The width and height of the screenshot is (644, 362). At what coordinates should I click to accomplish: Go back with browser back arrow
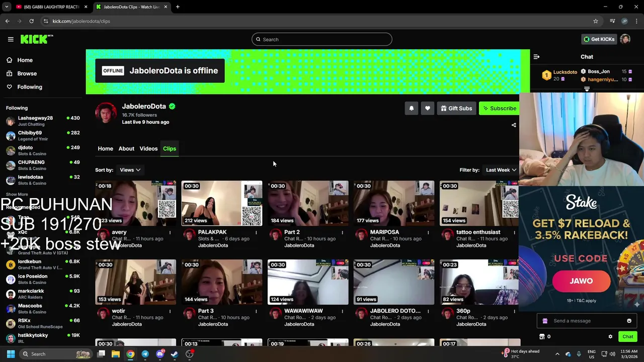(x=7, y=21)
